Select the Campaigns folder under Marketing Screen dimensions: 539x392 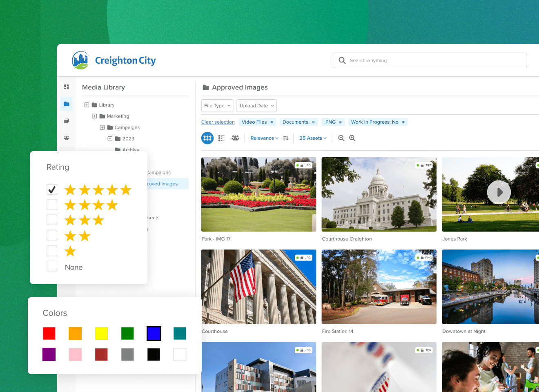(x=123, y=127)
